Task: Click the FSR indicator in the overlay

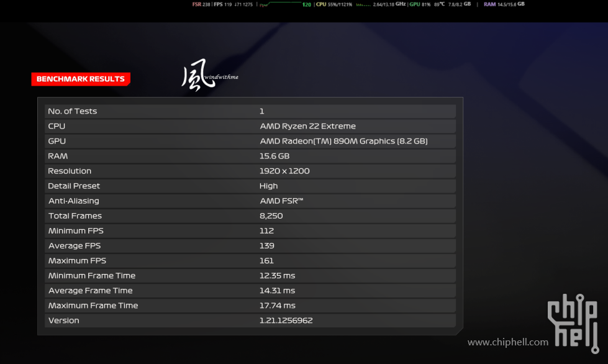Action: tap(201, 4)
